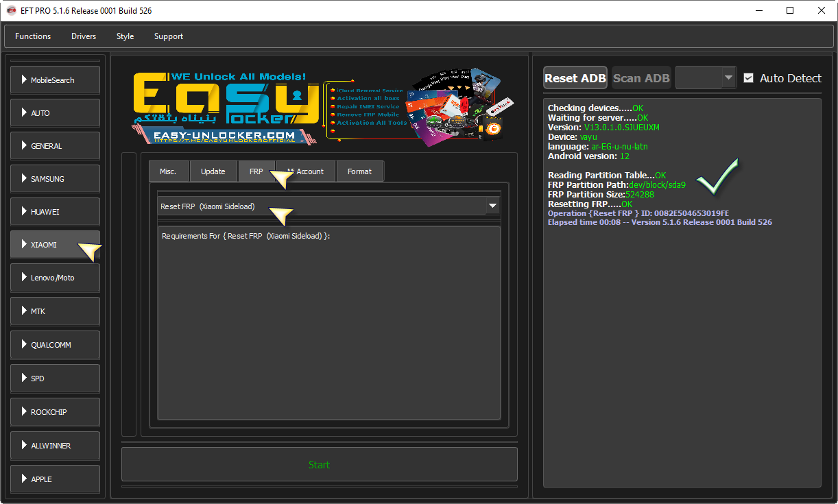Click the requirements text area
Viewport: 838px width, 504px height.
pos(329,322)
